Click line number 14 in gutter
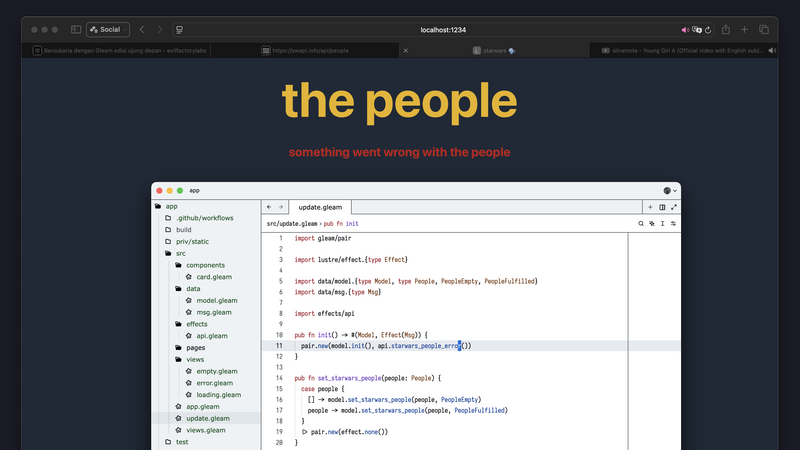 click(279, 378)
